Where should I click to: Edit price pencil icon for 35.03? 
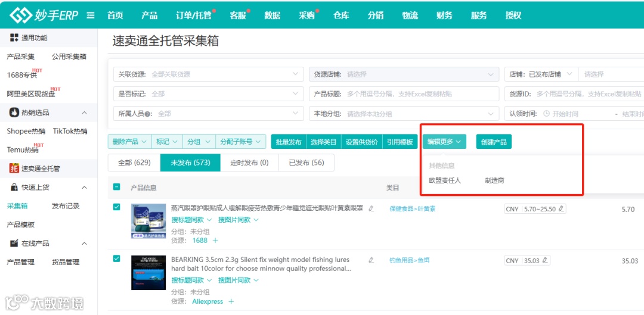coord(546,260)
